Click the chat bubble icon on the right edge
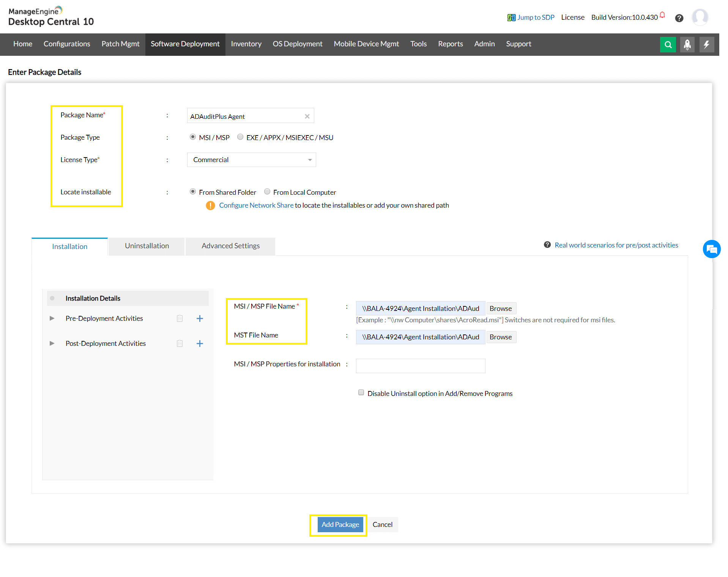Viewport: 728px width, 577px height. [x=712, y=249]
